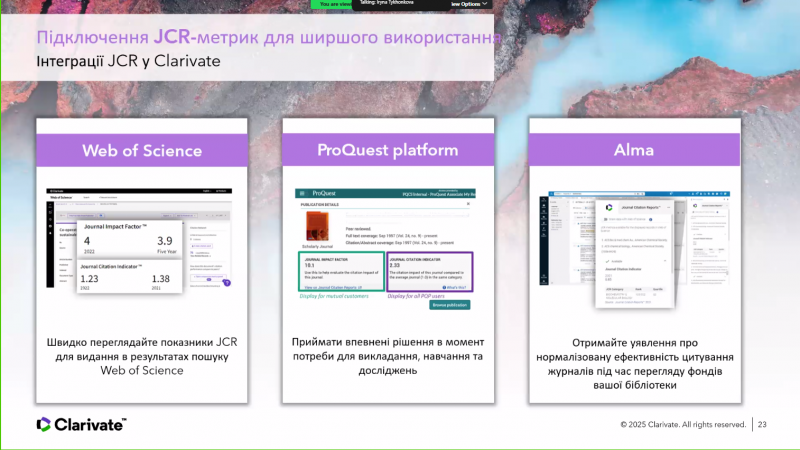Click the 'Journal Citation Indicator' heading in Web of Science

[x=111, y=266]
